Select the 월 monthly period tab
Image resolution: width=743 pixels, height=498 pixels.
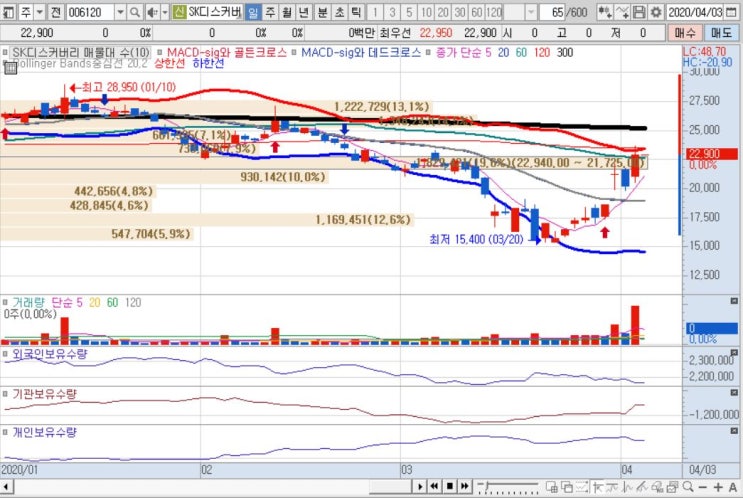click(x=287, y=12)
